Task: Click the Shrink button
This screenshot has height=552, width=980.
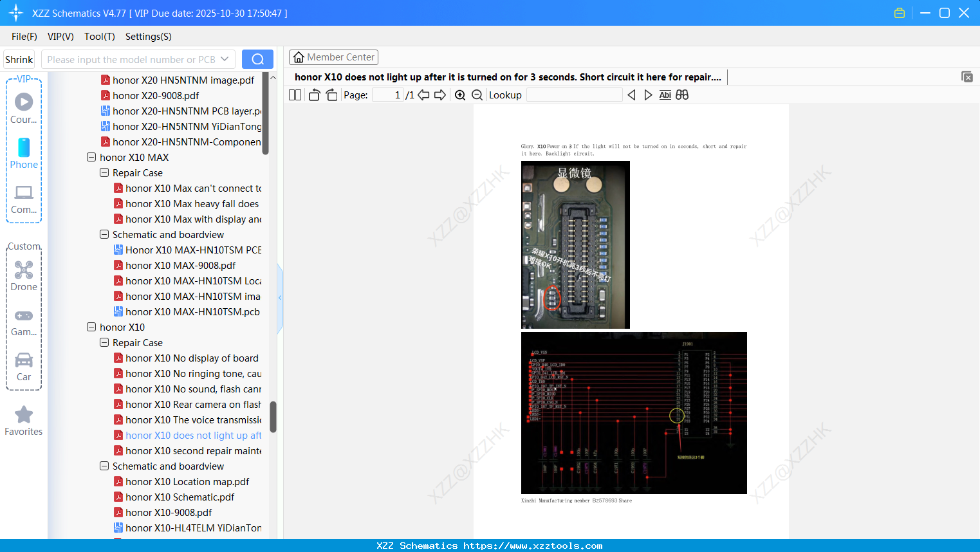Action: click(x=19, y=59)
